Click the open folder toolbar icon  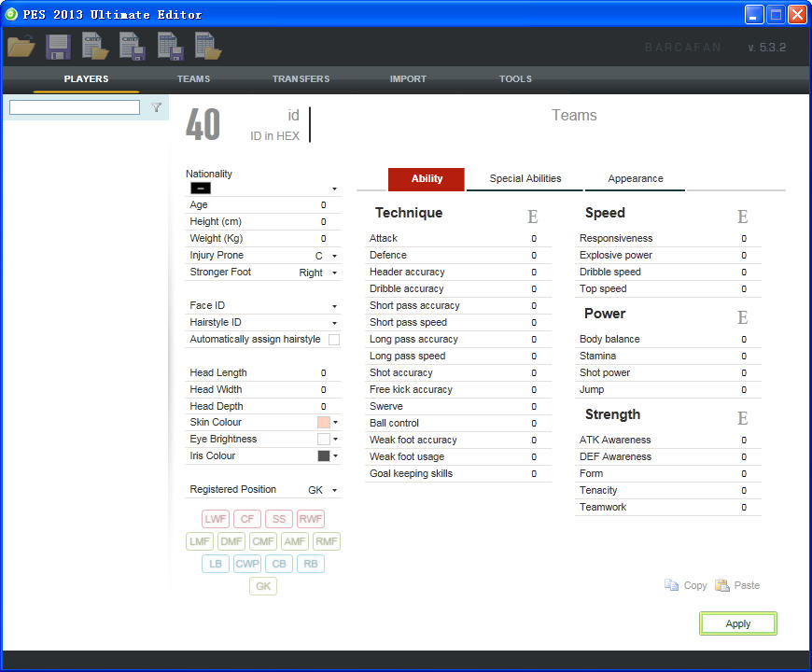coord(21,47)
